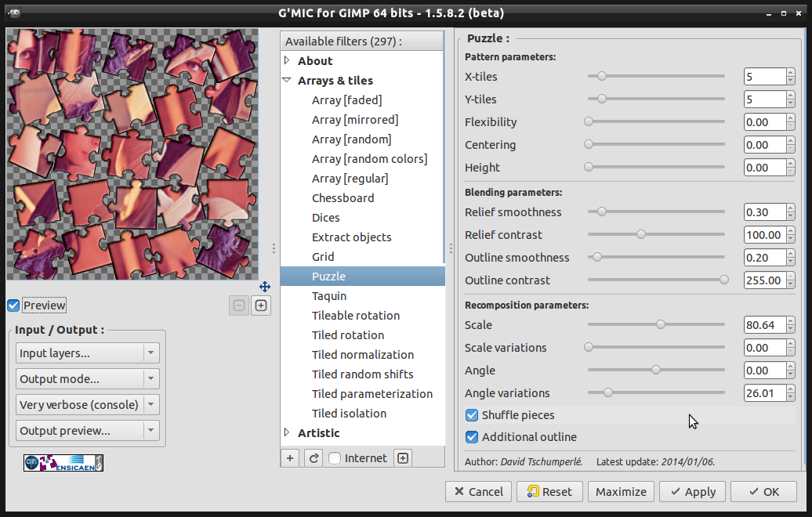The image size is (812, 517).
Task: Click the zoom out preview minus icon
Action: point(239,305)
